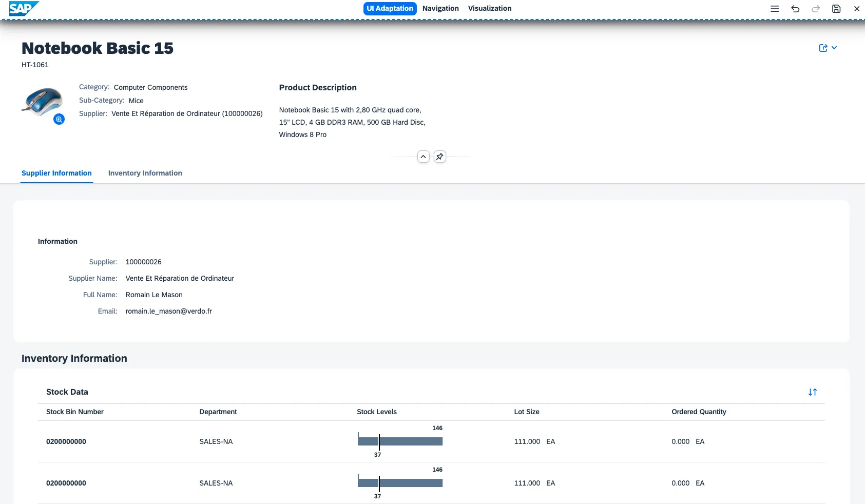
Task: Save changes with the disk icon
Action: click(836, 9)
